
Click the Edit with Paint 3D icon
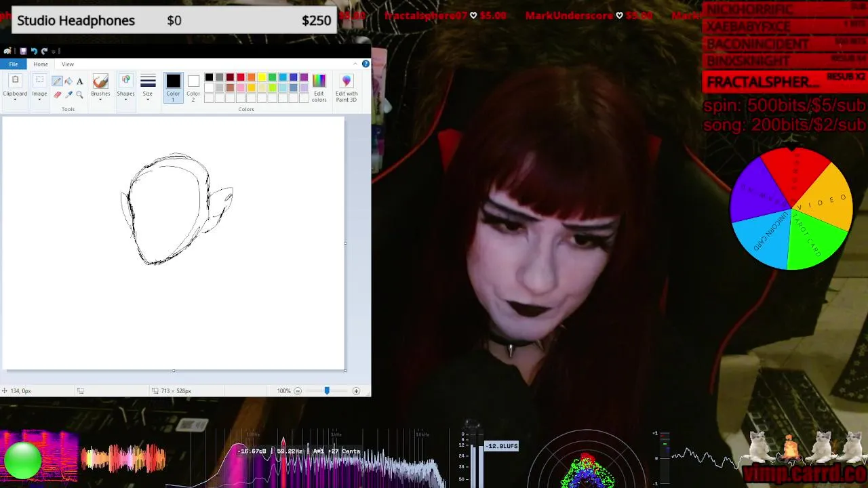[x=347, y=81]
